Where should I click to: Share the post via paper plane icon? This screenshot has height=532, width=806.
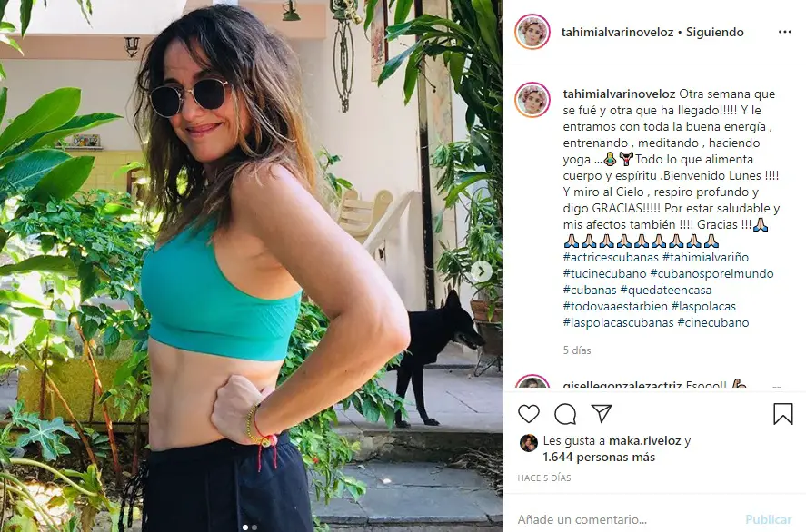pyautogui.click(x=601, y=413)
